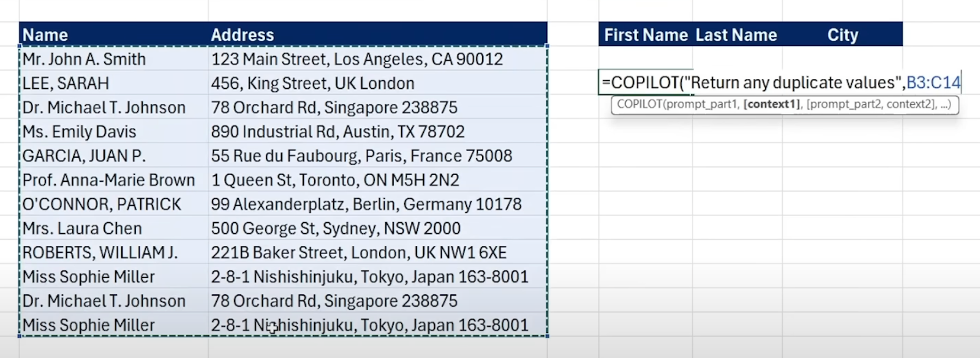
Task: Select cell Mr. John A. Smith
Action: click(113, 59)
